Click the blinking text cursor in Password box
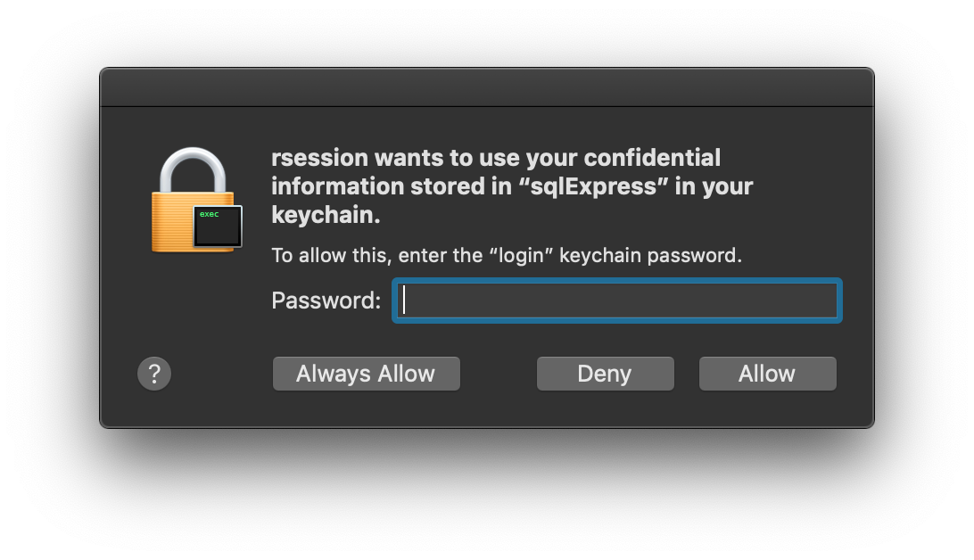The width and height of the screenshot is (974, 560). [x=405, y=301]
